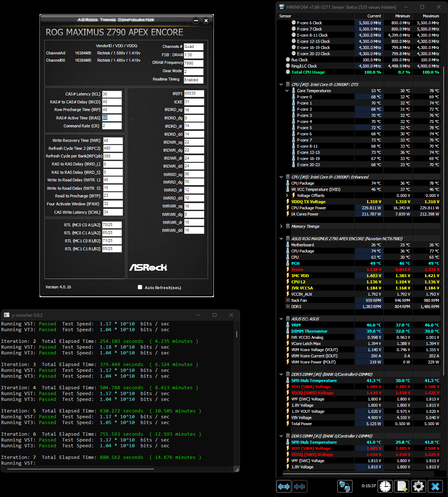
Task: Collapse the Core Temperatures subgroup
Action: click(x=287, y=91)
